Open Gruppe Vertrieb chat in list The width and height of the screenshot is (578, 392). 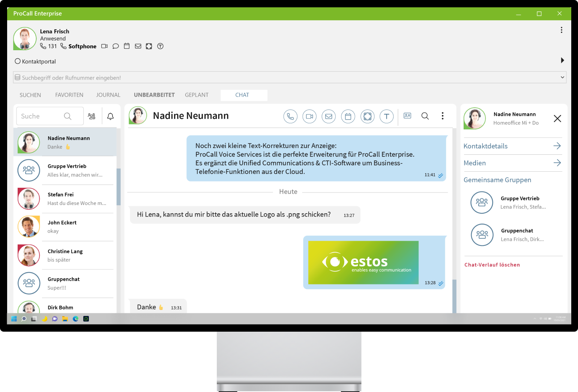tap(65, 170)
